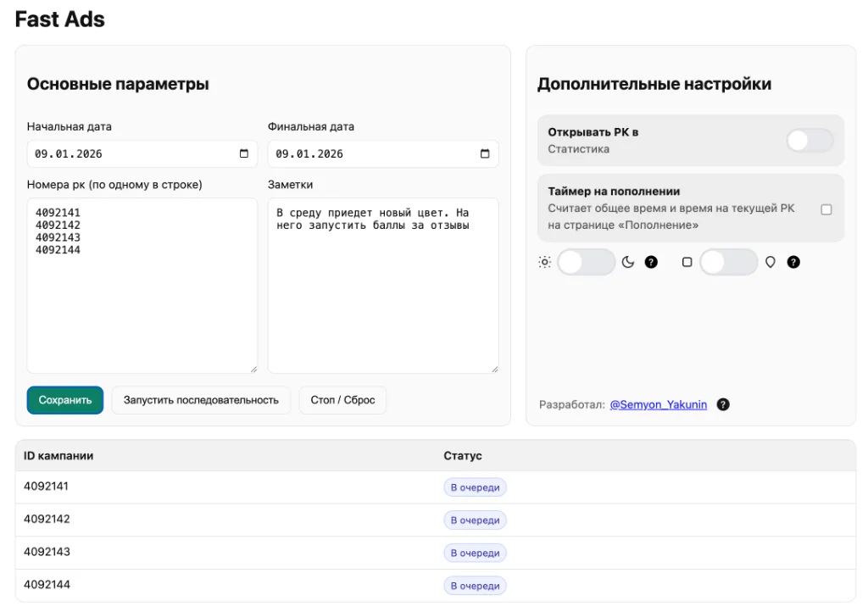Toggle the square/rounded shape switch
868x612 pixels.
tap(728, 262)
